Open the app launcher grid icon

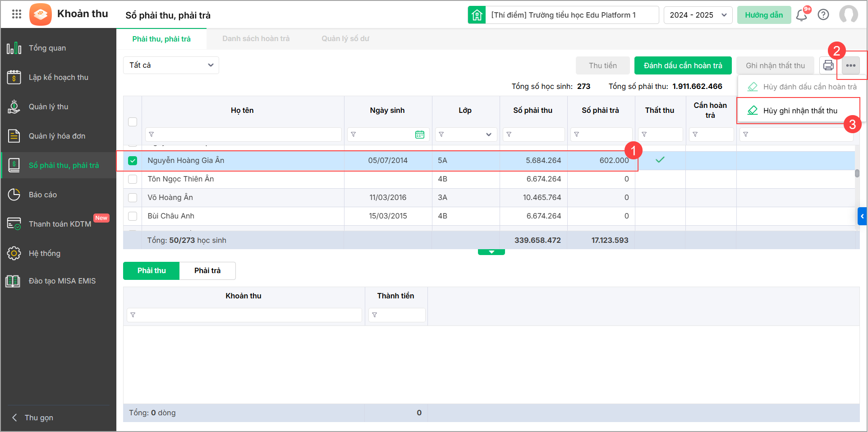17,14
